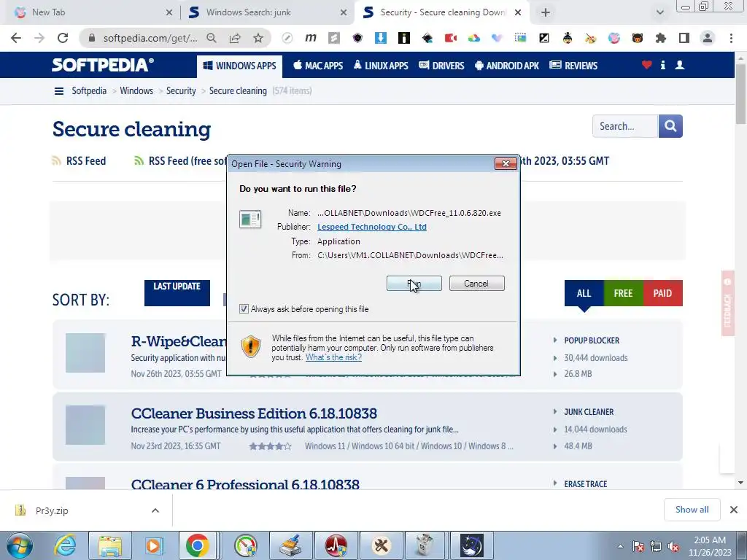Screen dimensions: 747x560
Task: Switch to Windows Search: junk tab
Action: 267,12
